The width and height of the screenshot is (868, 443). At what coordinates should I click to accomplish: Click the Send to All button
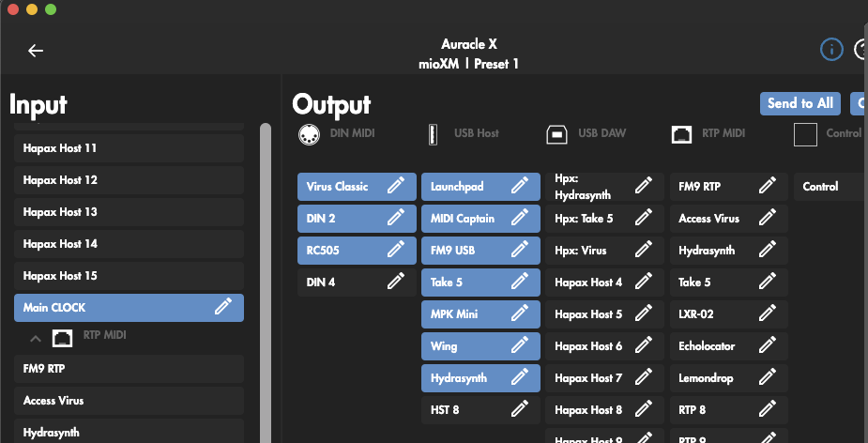pyautogui.click(x=799, y=103)
